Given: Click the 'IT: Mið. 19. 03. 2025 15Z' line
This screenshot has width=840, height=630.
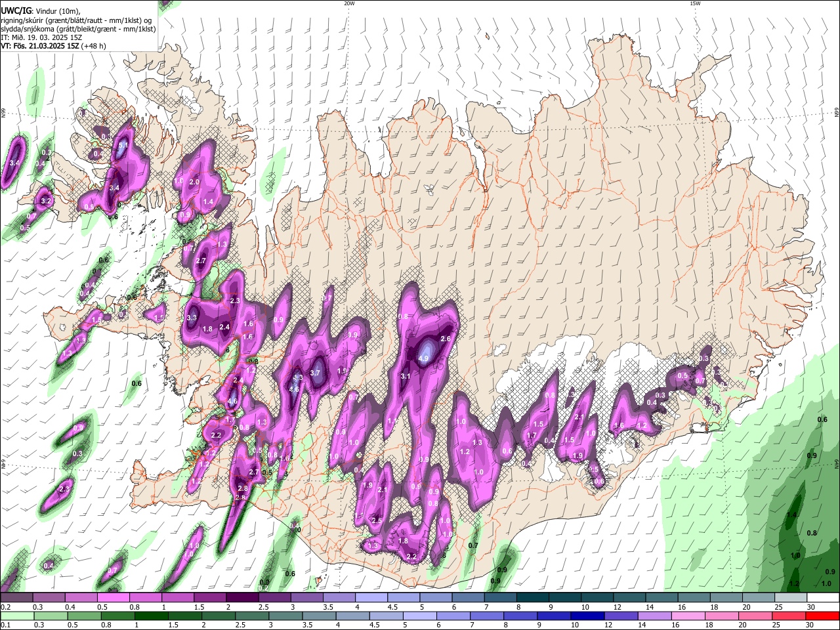Looking at the screenshot, I should (x=41, y=37).
